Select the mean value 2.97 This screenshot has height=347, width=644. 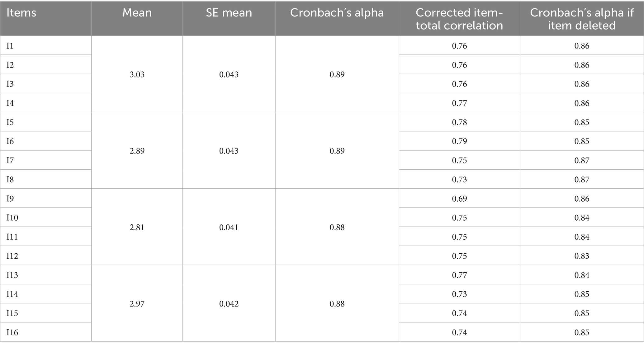[x=137, y=304]
